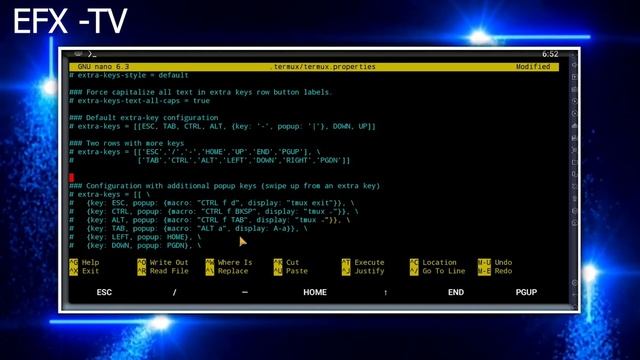The height and width of the screenshot is (360, 640).
Task: Click the '{key: ALT, popup' line
Action: 210,220
